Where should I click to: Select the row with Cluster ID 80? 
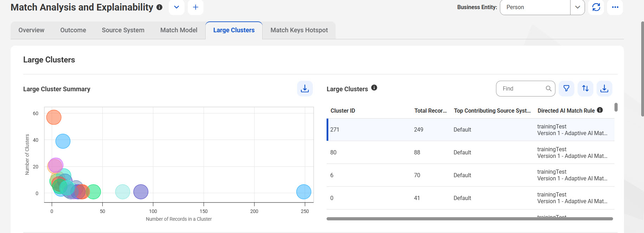(470, 152)
